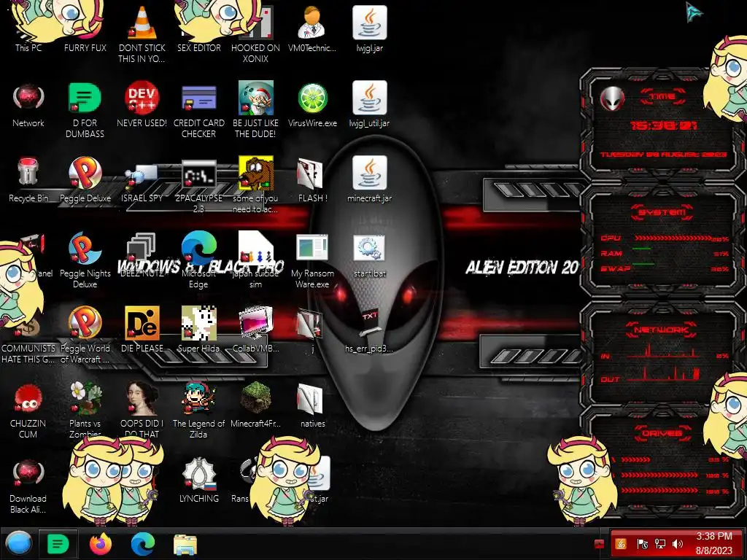Open the hs_err_pid3... text file
The width and height of the screenshot is (747, 560).
point(370,330)
